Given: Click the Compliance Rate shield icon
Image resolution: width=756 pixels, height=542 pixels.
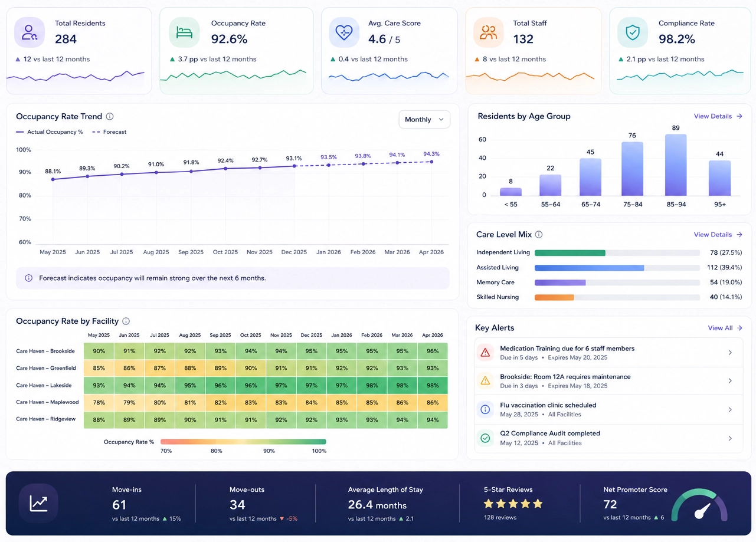Looking at the screenshot, I should [x=632, y=32].
